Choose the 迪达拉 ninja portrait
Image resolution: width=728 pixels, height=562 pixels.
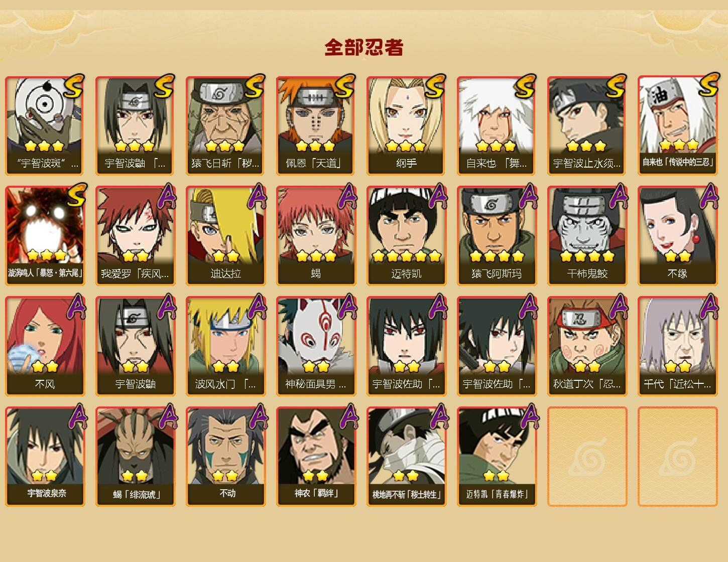pyautogui.click(x=225, y=236)
